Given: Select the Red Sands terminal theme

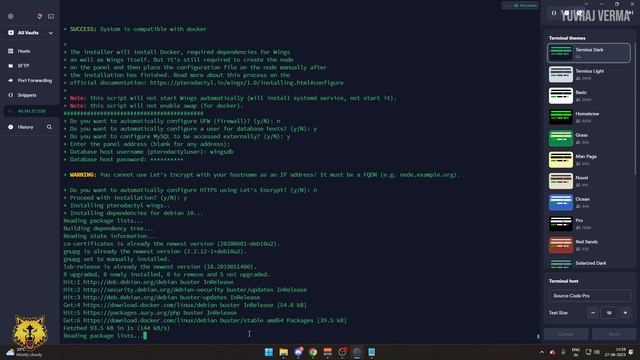Looking at the screenshot, I should [x=589, y=245].
